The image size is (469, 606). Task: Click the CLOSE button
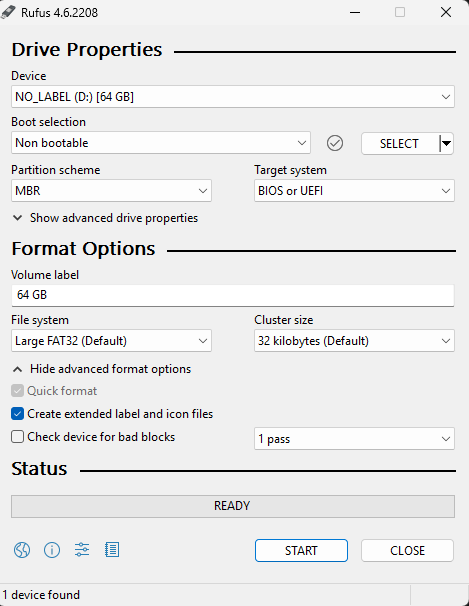point(407,550)
